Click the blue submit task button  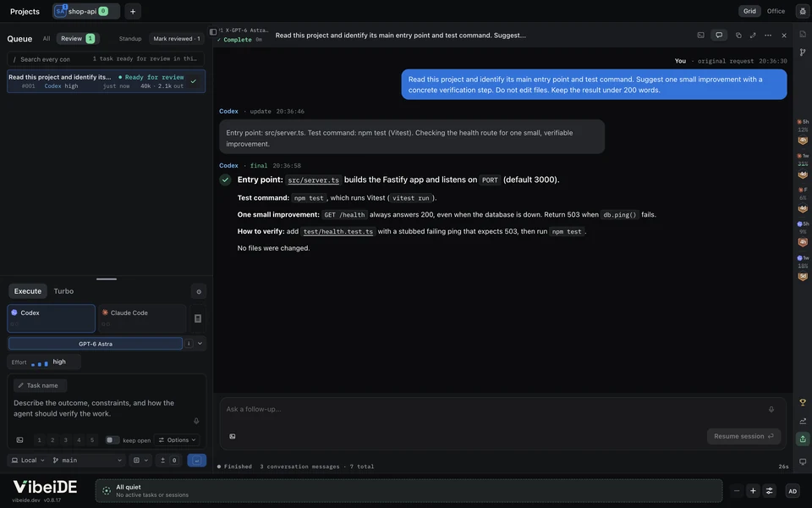click(197, 461)
